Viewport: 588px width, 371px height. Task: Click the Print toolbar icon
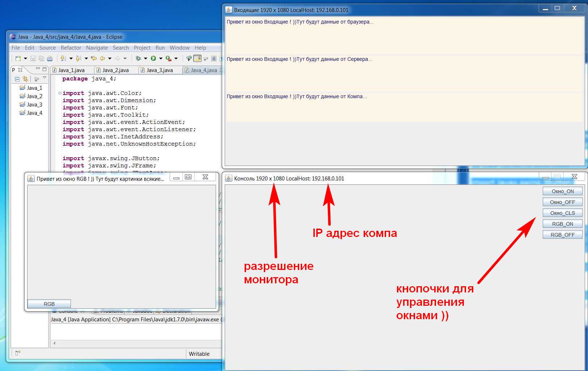click(x=50, y=58)
